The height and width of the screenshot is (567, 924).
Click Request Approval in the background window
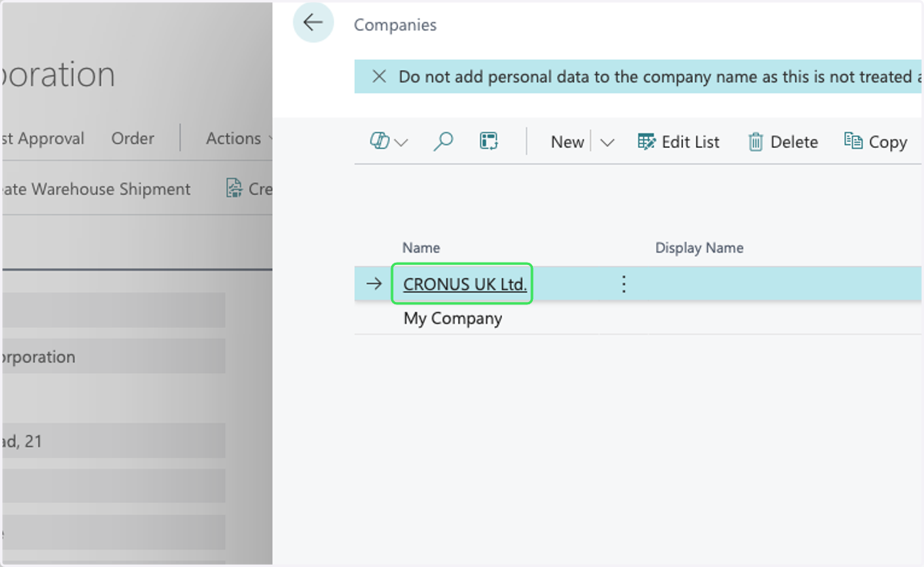[x=43, y=139]
